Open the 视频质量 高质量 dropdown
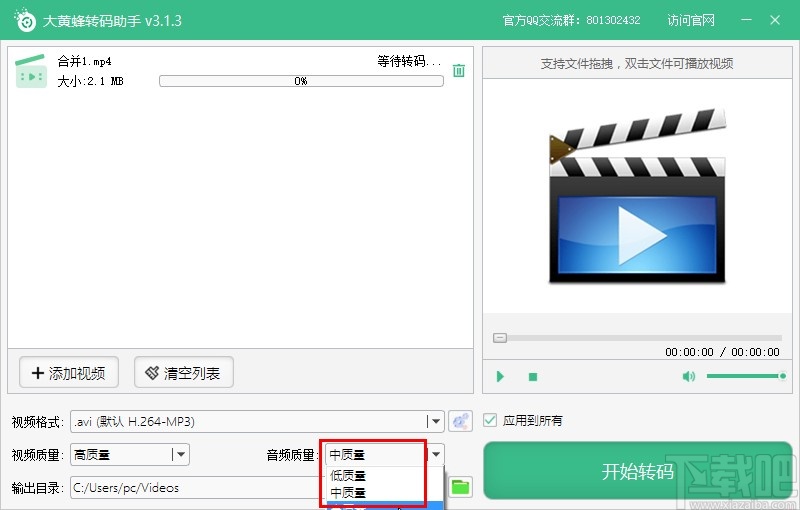Image resolution: width=800 pixels, height=510 pixels. tap(130, 454)
